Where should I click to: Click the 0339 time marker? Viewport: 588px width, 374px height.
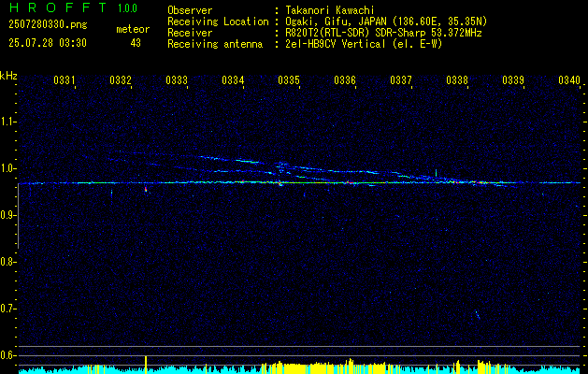click(513, 79)
